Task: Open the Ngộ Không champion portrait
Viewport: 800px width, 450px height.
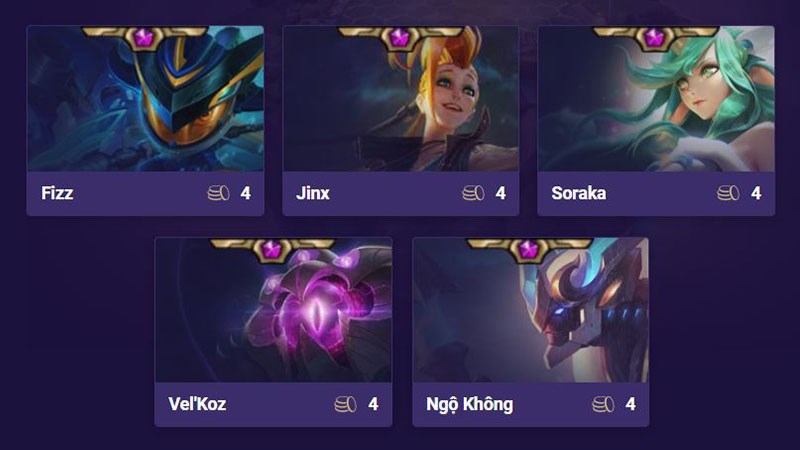Action: pos(531,310)
